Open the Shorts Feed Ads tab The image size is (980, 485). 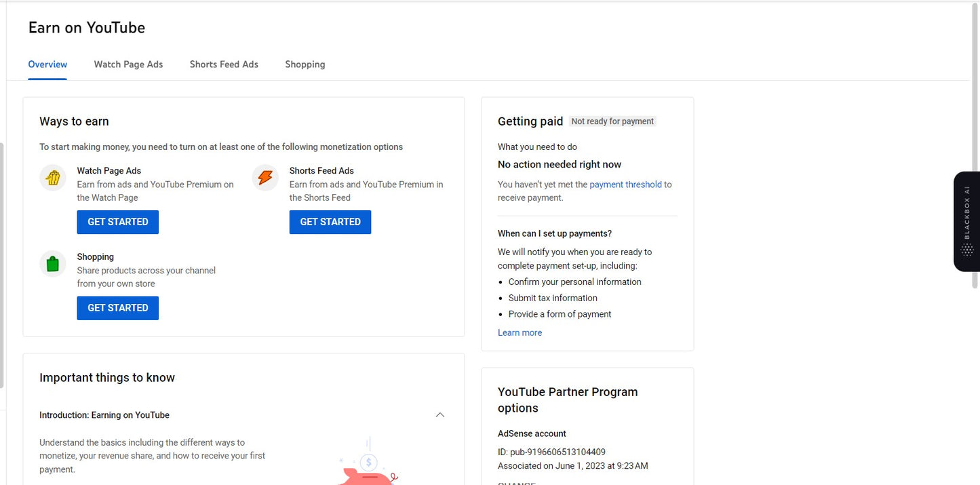pyautogui.click(x=224, y=64)
